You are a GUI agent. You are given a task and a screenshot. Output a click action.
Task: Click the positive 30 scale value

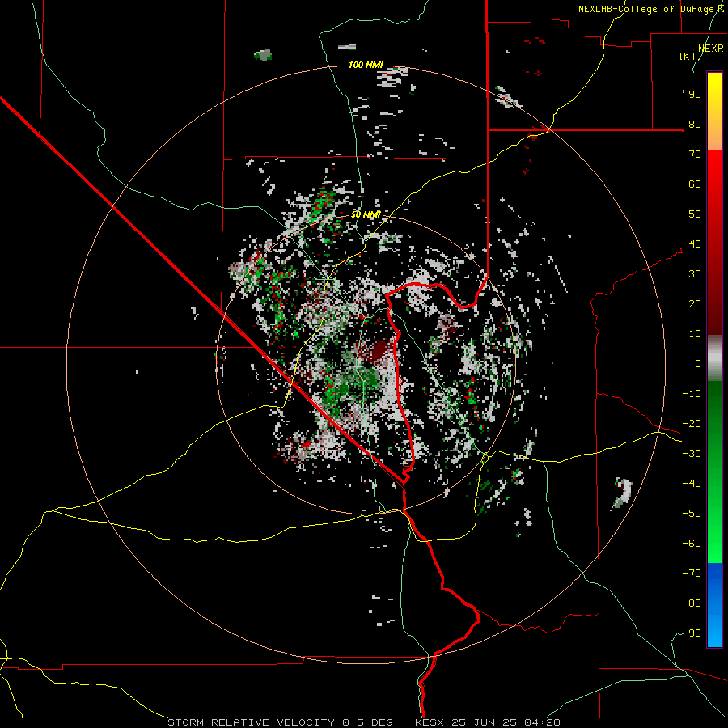[x=695, y=274]
